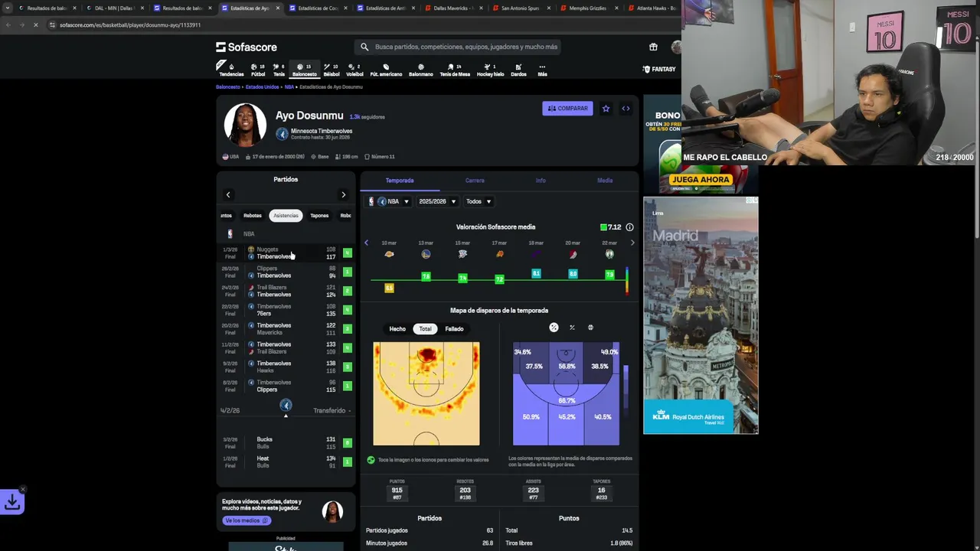Viewport: 980px width, 551px height.
Task: Click the Estados Unidos breadcrumb link
Action: pos(263,87)
